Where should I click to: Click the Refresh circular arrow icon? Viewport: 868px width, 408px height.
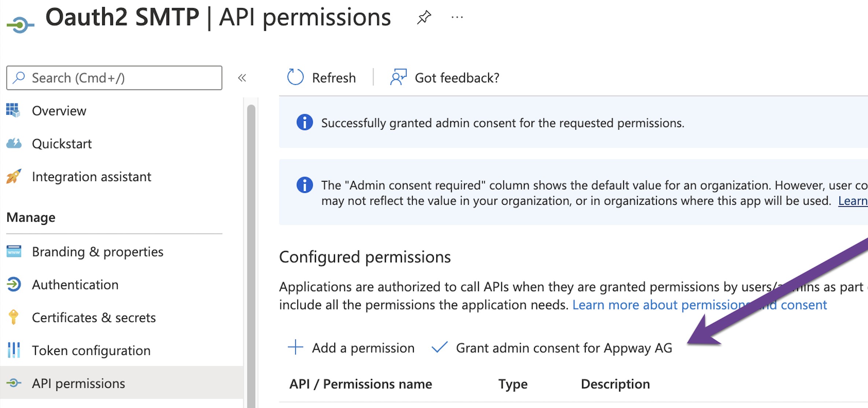click(x=295, y=77)
